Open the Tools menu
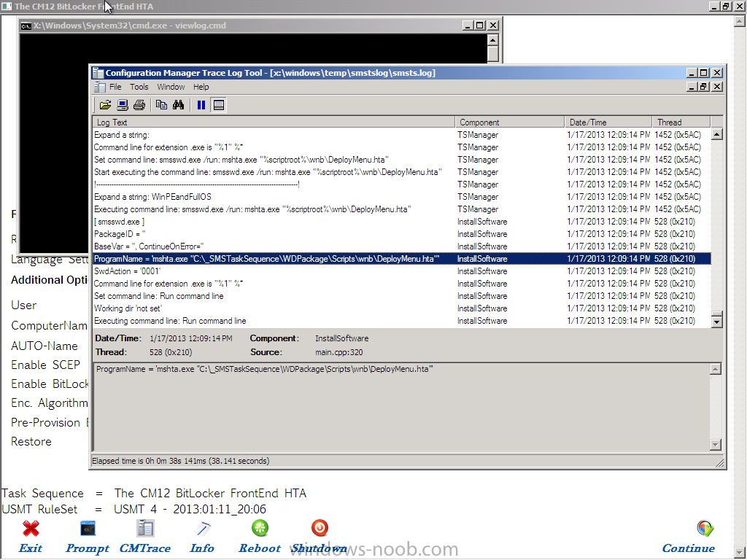The image size is (747, 560). pyautogui.click(x=139, y=87)
